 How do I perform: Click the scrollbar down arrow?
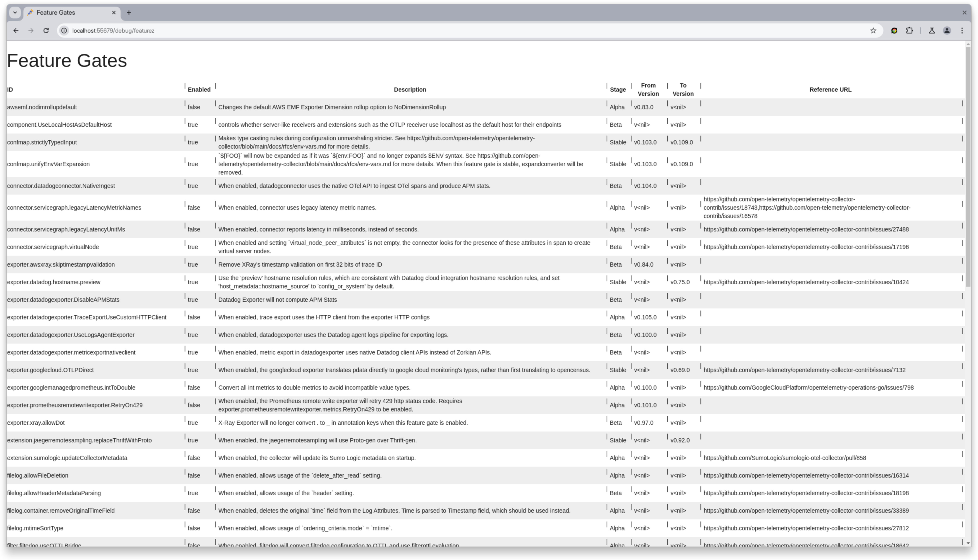(x=968, y=543)
